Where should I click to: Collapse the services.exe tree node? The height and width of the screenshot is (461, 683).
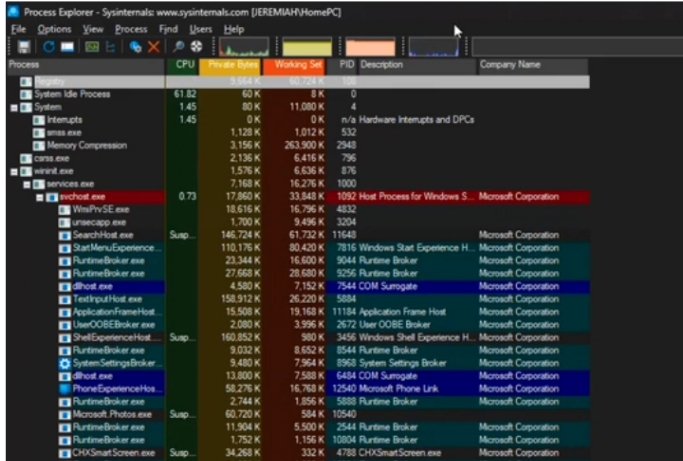[x=27, y=184]
